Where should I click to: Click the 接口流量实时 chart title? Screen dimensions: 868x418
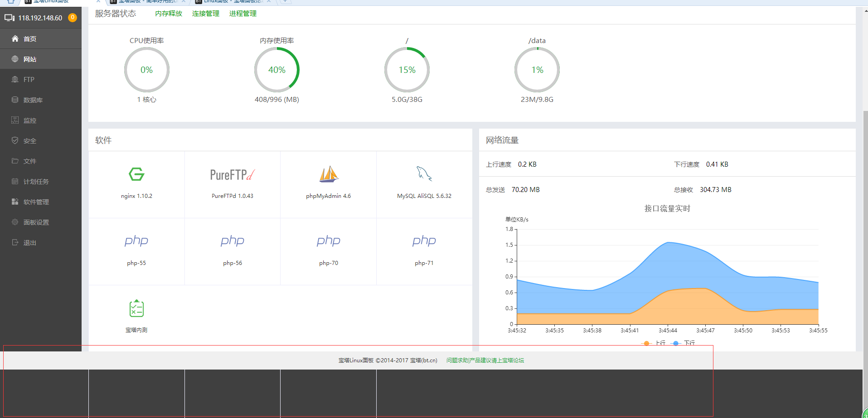click(667, 208)
